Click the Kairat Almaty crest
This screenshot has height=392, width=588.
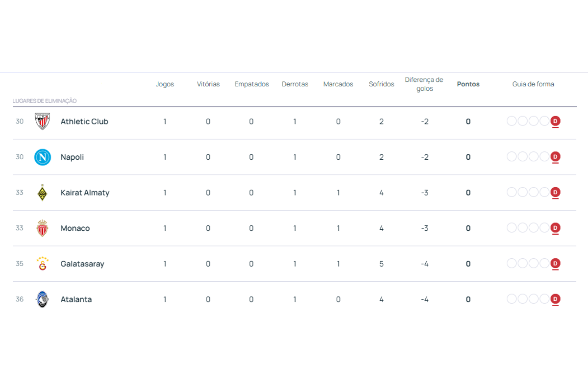point(43,193)
